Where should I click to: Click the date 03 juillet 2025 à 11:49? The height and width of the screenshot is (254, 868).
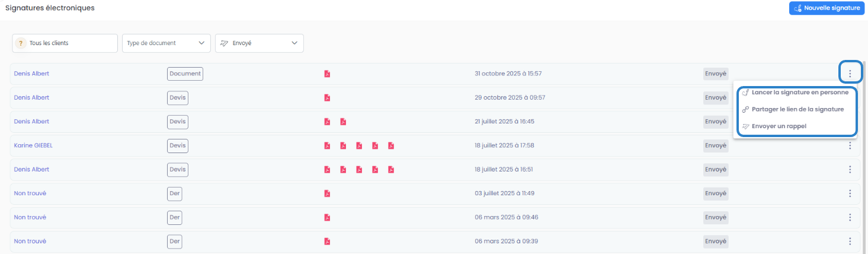click(505, 193)
